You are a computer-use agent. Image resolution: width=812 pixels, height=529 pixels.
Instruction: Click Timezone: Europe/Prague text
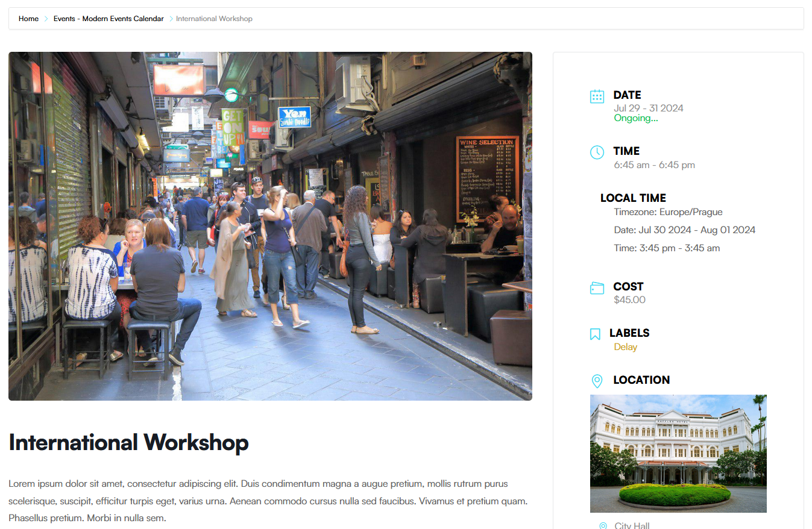point(668,212)
